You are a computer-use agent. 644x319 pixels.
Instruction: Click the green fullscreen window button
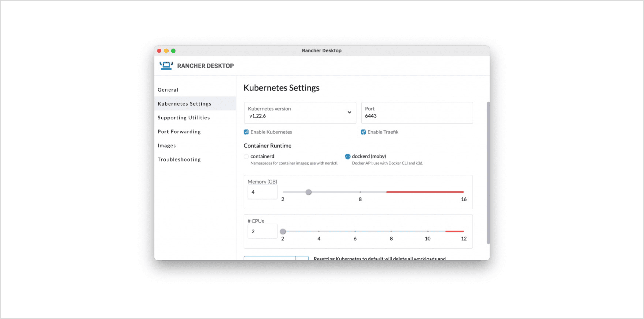174,51
